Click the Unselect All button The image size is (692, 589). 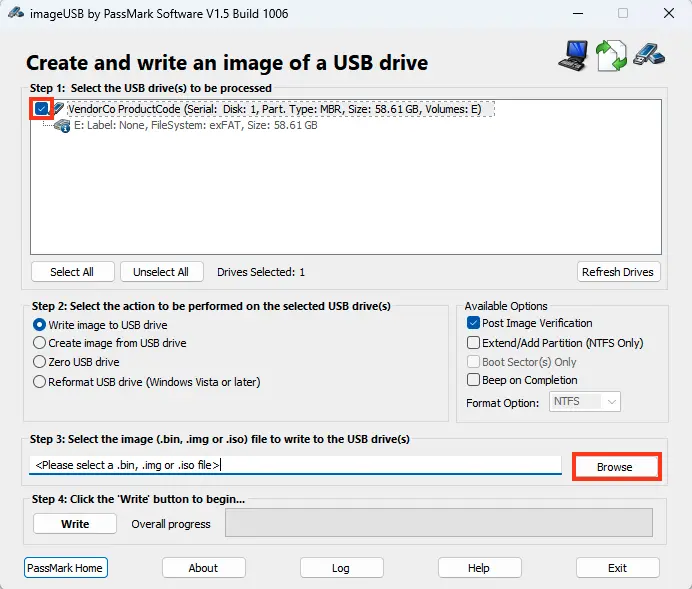click(x=162, y=272)
